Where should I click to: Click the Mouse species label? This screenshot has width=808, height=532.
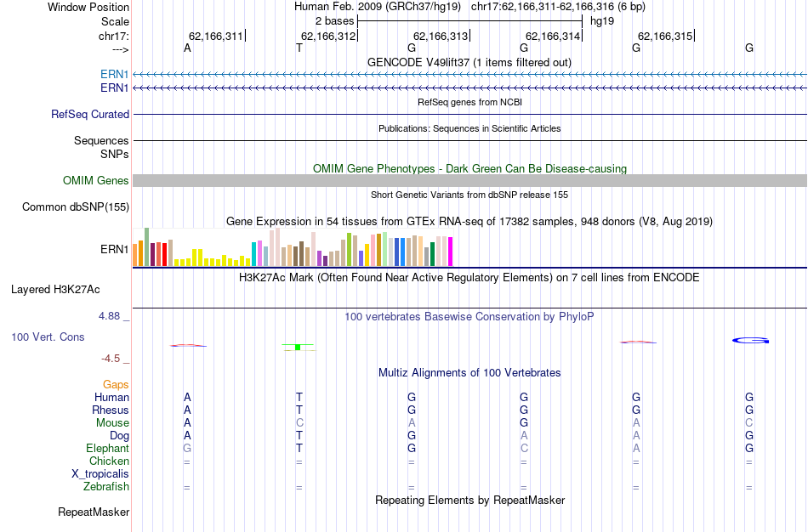tap(112, 423)
